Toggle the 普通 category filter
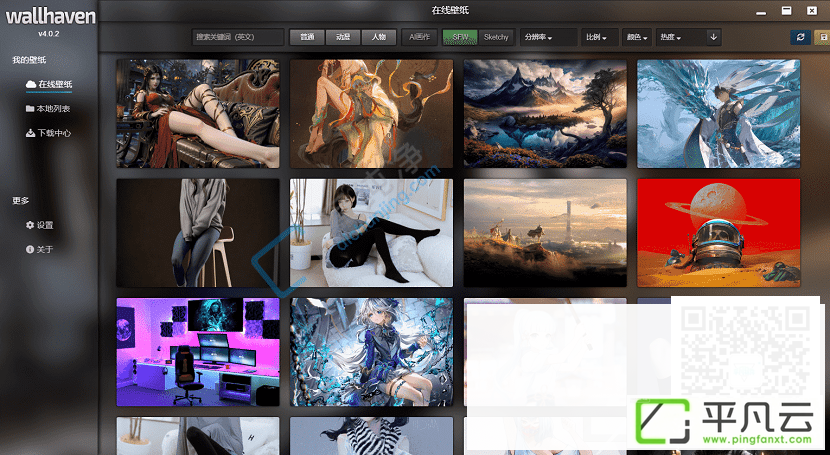 pyautogui.click(x=307, y=37)
